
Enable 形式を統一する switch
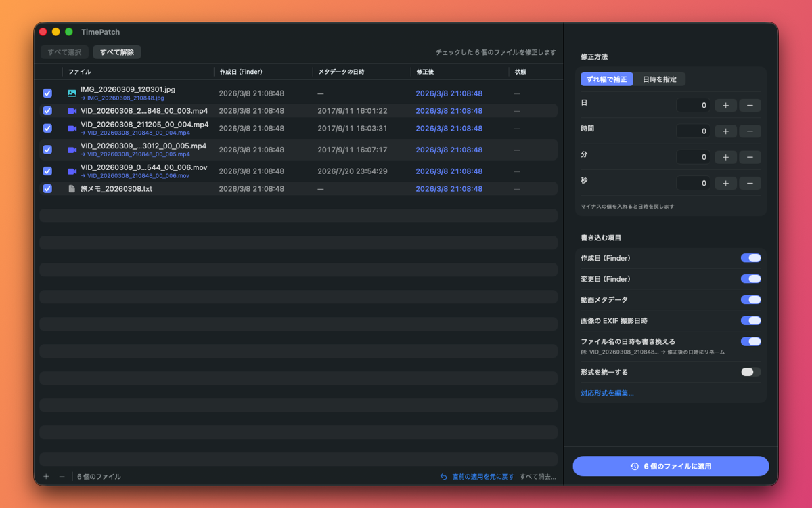[750, 372]
